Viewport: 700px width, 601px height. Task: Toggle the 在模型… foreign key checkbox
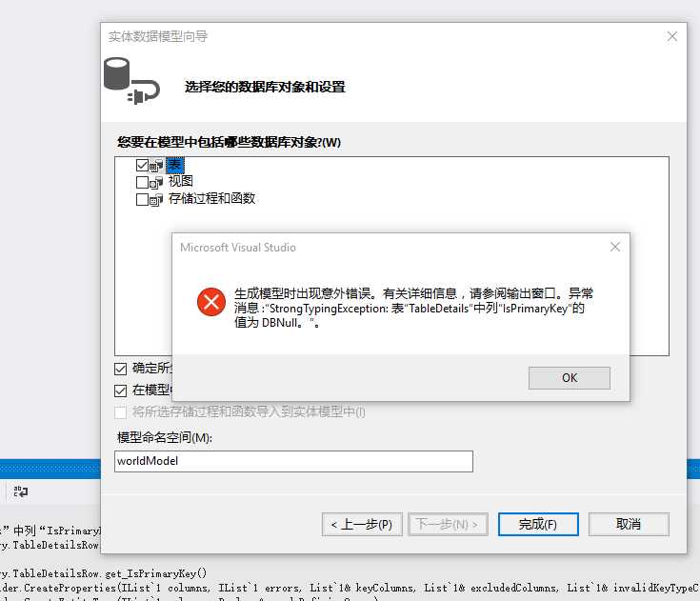click(x=121, y=391)
